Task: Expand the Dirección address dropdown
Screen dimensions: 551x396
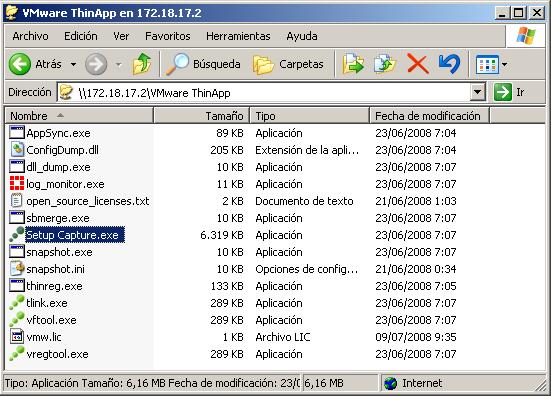Action: 477,92
